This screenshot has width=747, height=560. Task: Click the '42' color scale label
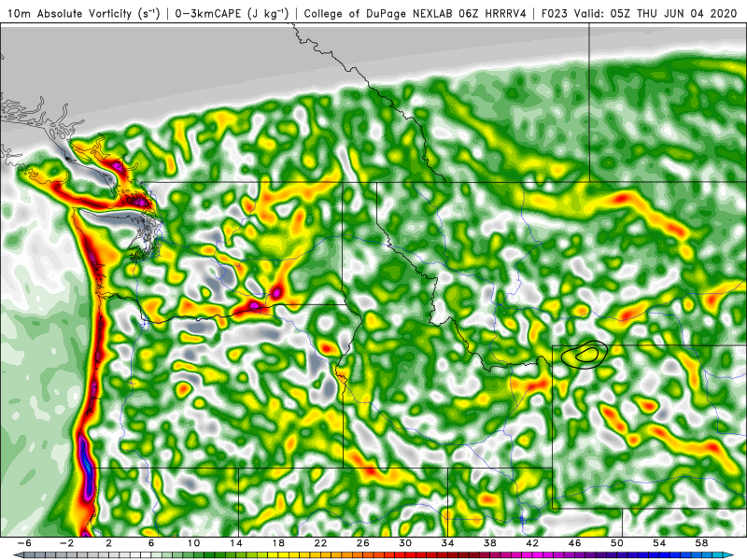(x=532, y=543)
